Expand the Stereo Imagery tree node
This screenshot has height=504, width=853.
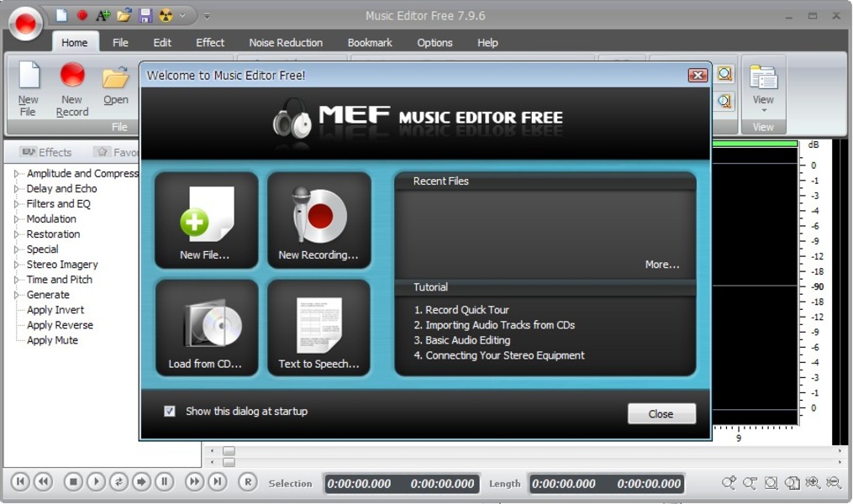point(16,265)
